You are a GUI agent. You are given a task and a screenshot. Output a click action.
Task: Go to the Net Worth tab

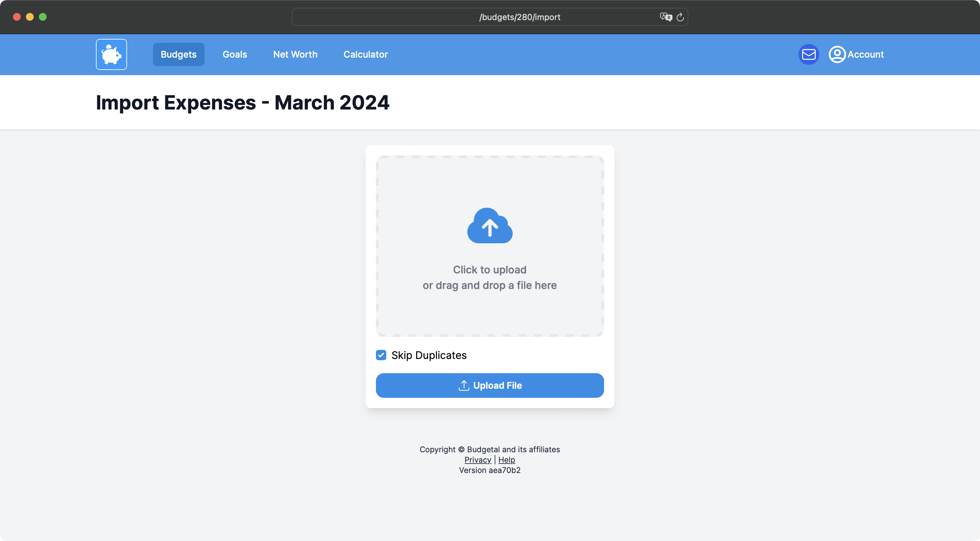click(295, 54)
